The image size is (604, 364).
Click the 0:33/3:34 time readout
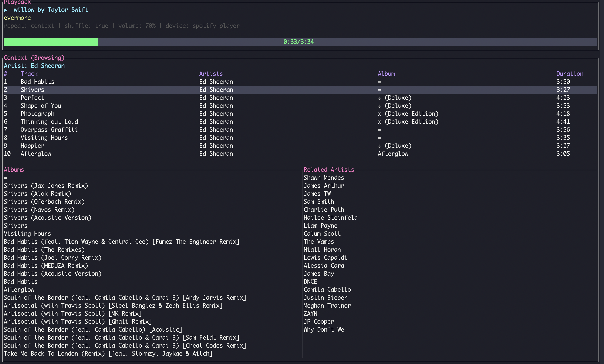(x=299, y=42)
